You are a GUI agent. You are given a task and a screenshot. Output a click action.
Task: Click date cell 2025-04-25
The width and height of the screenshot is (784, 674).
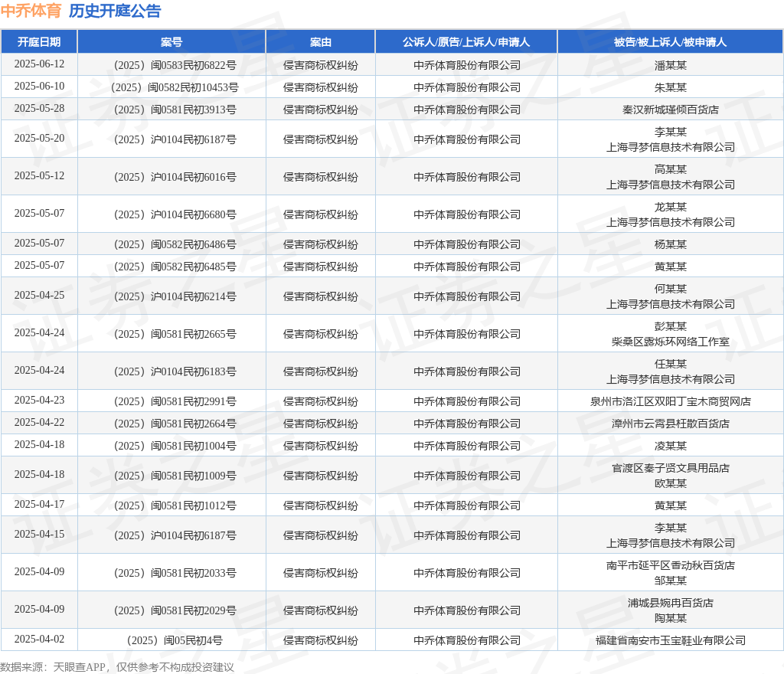pyautogui.click(x=39, y=295)
